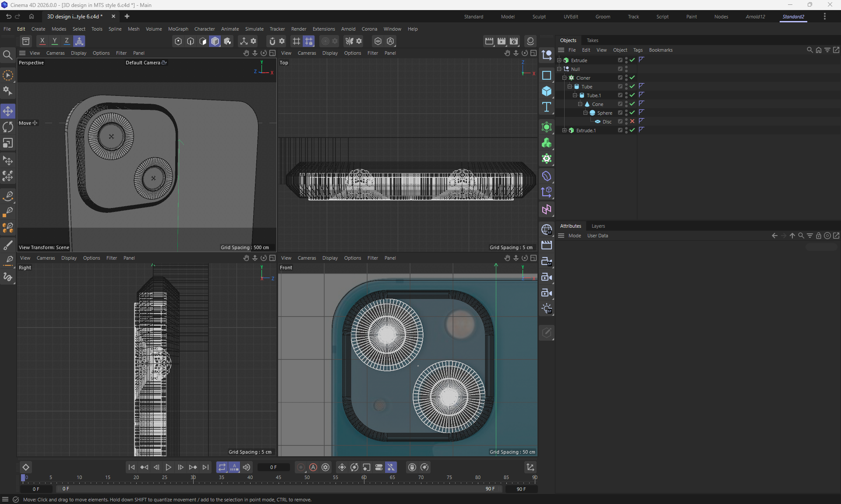Open Render Settings clapperboard gear icon

pyautogui.click(x=514, y=41)
